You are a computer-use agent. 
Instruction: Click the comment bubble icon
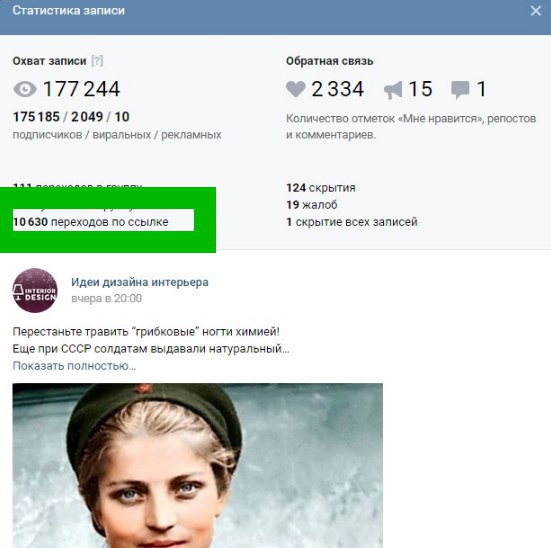pos(460,90)
